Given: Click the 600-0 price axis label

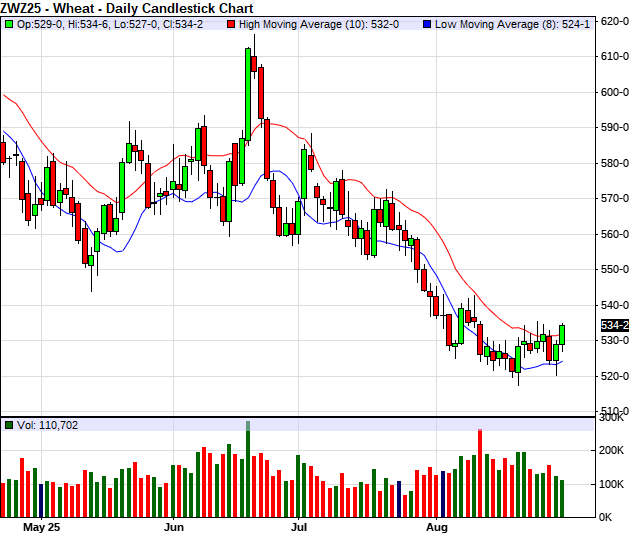Looking at the screenshot, I should (x=614, y=92).
